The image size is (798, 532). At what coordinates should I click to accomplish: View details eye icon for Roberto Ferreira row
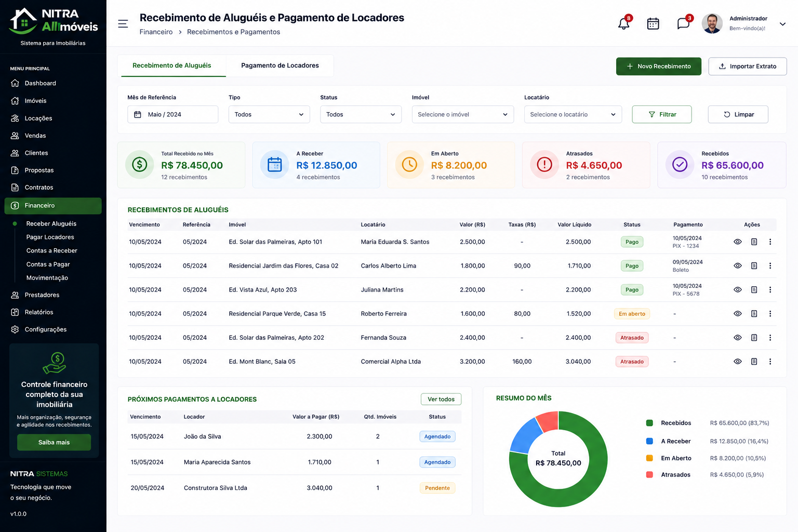(737, 314)
